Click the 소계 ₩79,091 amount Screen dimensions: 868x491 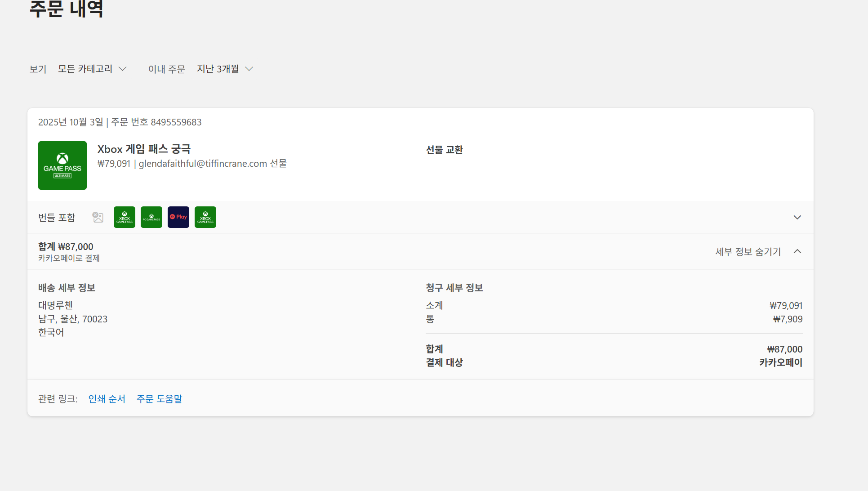[786, 306]
